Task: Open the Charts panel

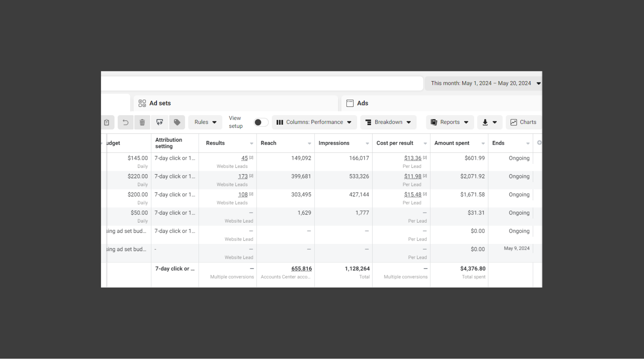Action: (523, 122)
